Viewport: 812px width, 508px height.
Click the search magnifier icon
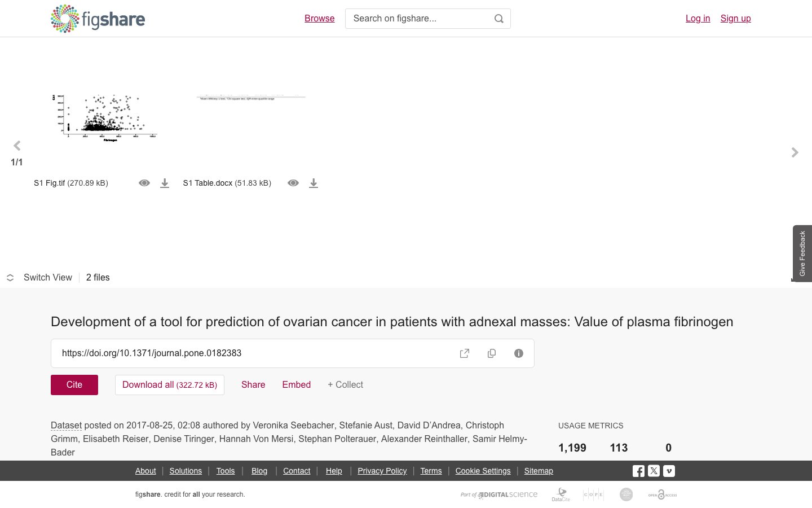click(x=498, y=19)
